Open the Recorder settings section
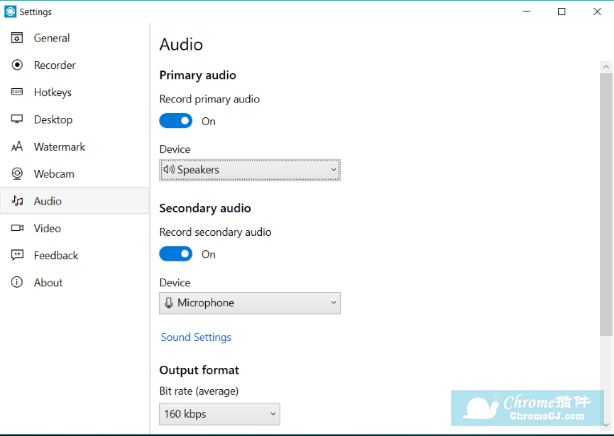 pyautogui.click(x=55, y=65)
